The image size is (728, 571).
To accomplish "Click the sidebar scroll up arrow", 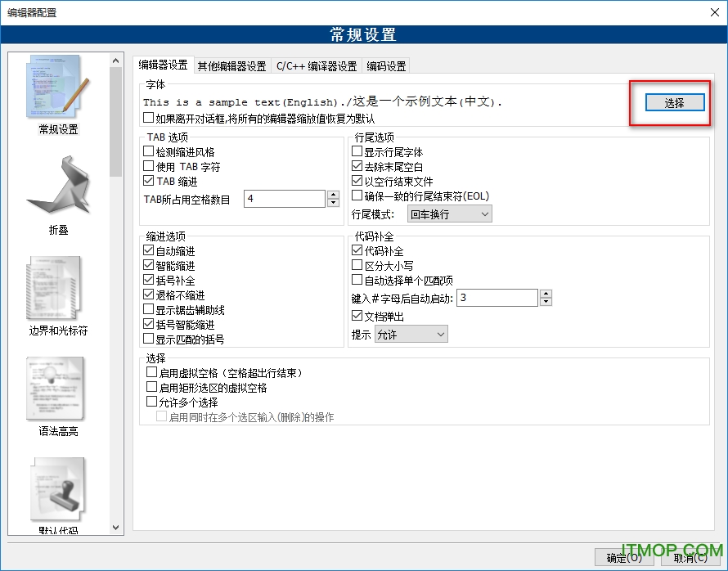I will click(x=116, y=61).
